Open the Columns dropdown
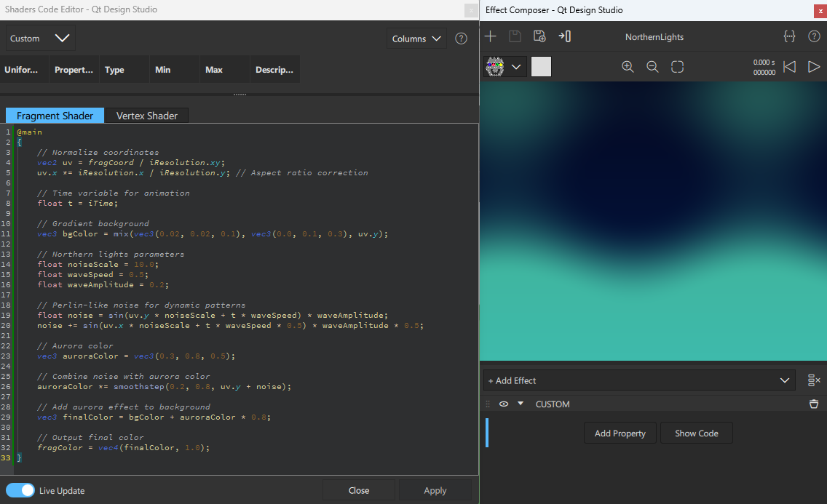This screenshot has width=827, height=504. point(416,38)
